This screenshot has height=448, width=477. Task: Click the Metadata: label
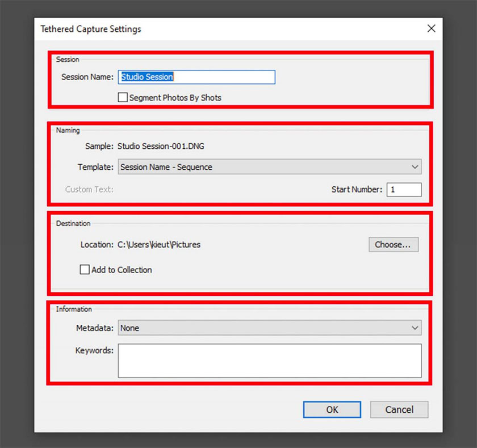point(95,328)
